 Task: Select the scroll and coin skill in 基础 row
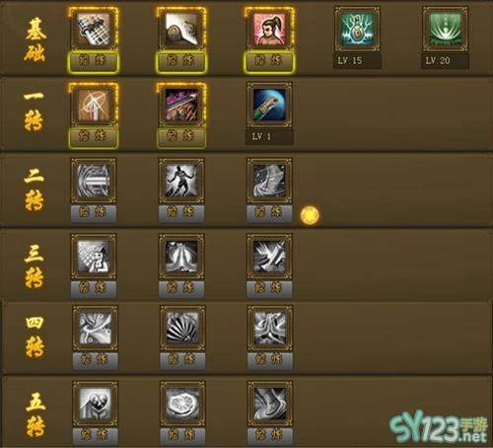181,29
